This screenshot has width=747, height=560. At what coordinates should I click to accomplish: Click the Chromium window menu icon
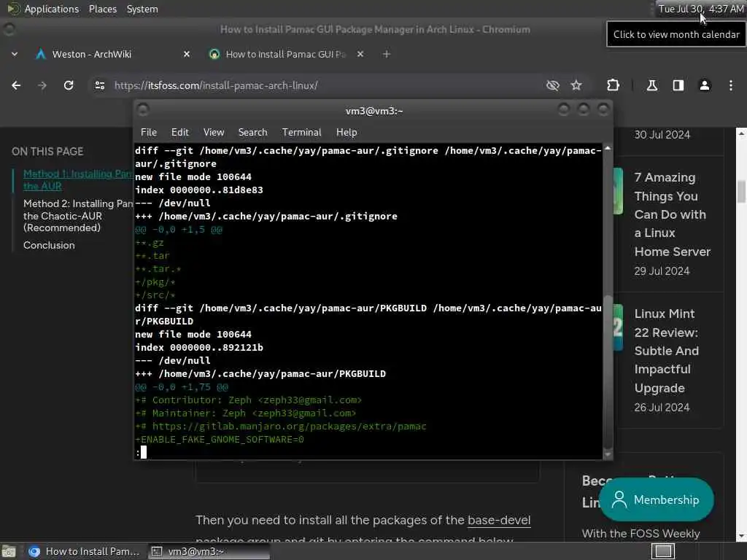[9, 29]
